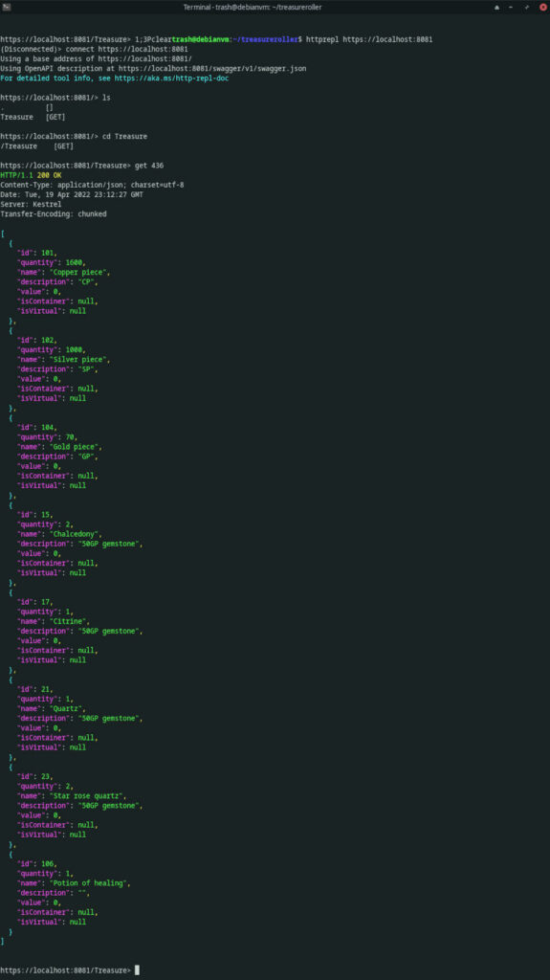Click the Terminal title bar text
This screenshot has height=980, width=550.
point(253,7)
